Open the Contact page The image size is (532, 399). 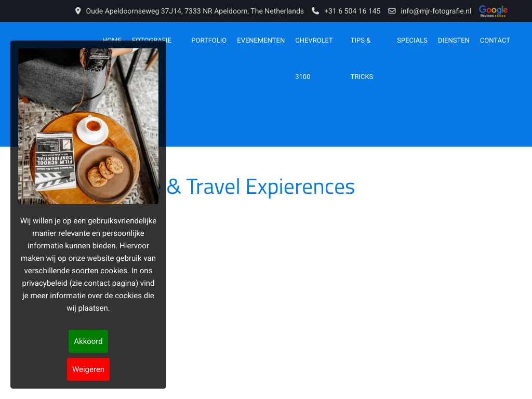point(495,41)
